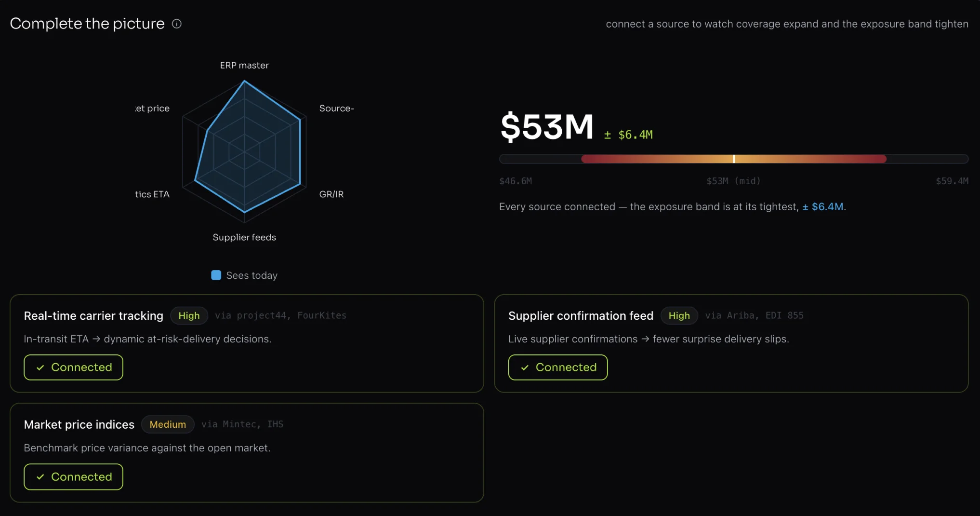Click the High badge on Real-time carrier tracking
Screen dimensions: 980x516
click(189, 315)
